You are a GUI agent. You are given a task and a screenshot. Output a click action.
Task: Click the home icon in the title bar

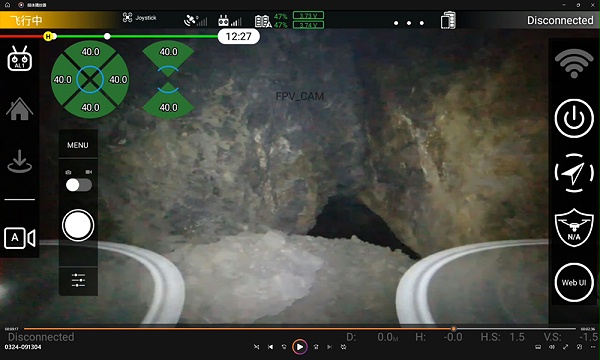tap(7, 5)
